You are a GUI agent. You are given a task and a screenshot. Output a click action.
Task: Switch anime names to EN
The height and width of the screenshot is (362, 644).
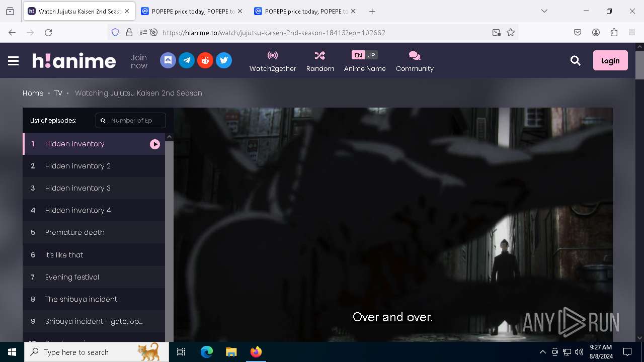pyautogui.click(x=358, y=55)
